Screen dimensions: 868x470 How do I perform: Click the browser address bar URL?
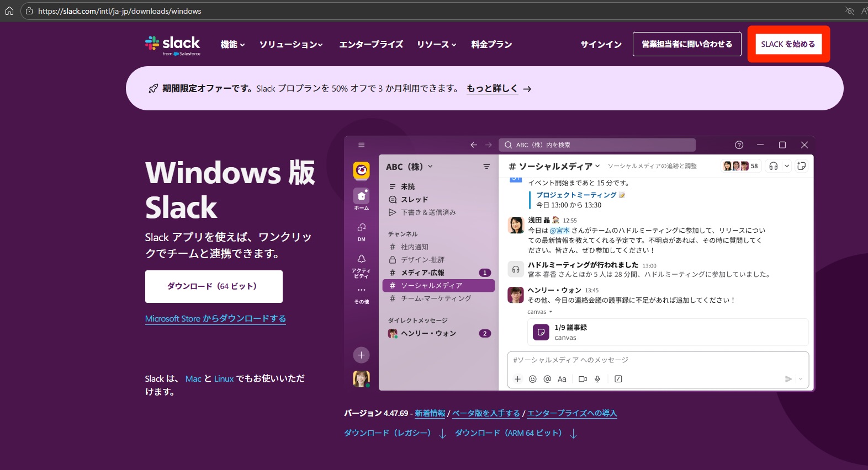click(x=120, y=11)
